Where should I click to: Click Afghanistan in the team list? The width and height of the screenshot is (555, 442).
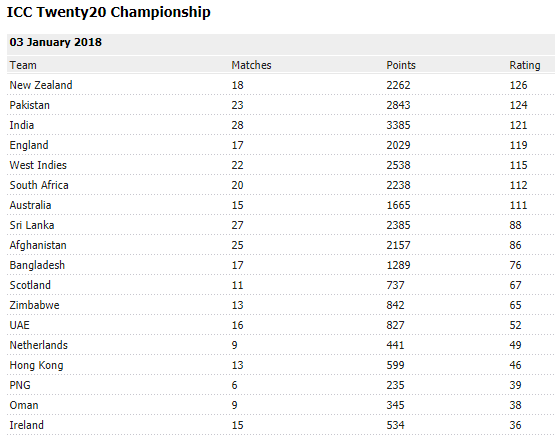(x=38, y=245)
